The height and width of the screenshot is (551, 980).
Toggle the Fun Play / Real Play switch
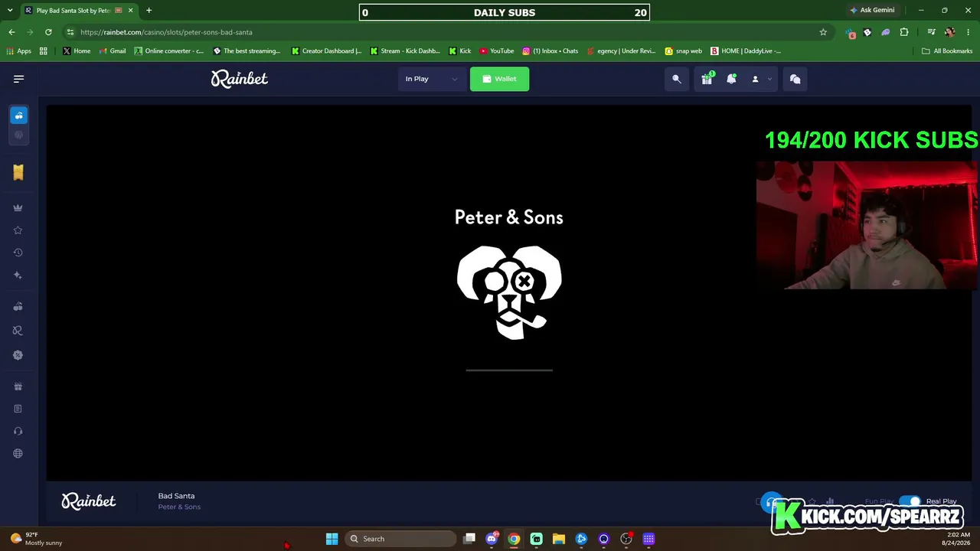910,501
